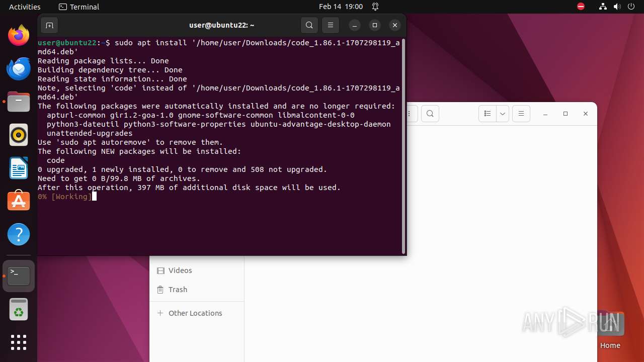Open the Home desktop folder
The width and height of the screenshot is (644, 362).
[x=610, y=330]
